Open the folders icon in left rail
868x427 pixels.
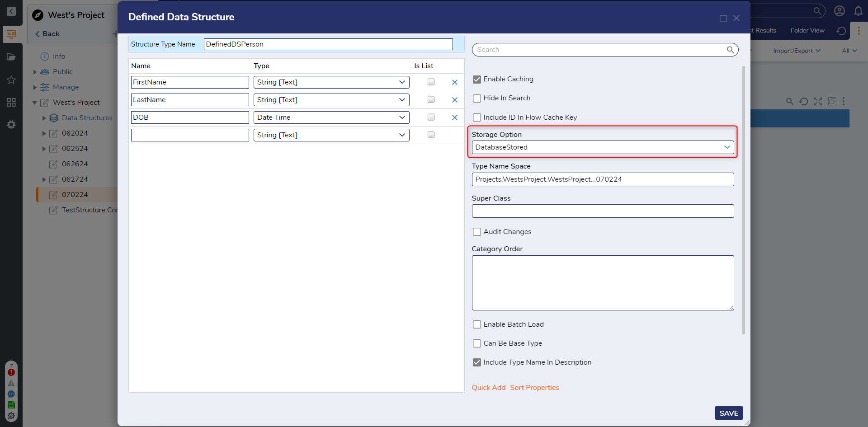(11, 57)
